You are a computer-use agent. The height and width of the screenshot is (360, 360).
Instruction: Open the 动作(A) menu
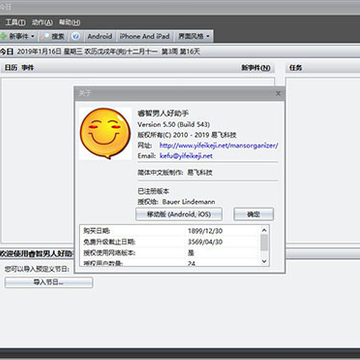(x=42, y=23)
